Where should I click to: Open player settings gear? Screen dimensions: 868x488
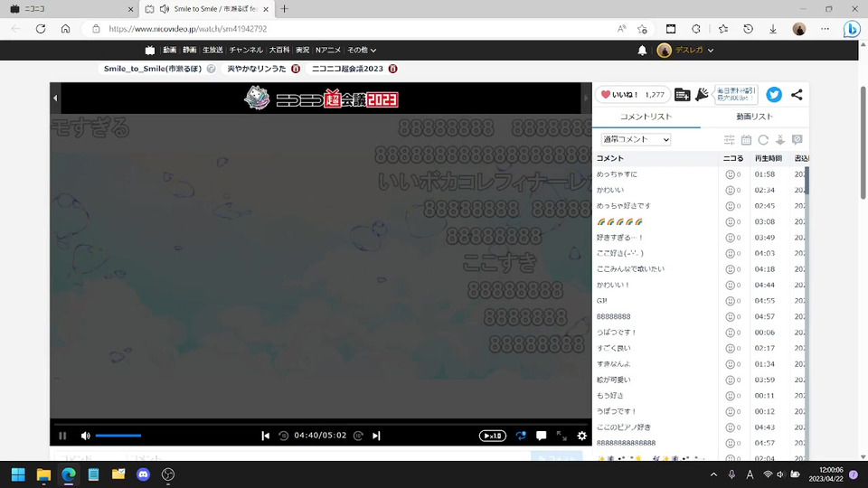581,436
